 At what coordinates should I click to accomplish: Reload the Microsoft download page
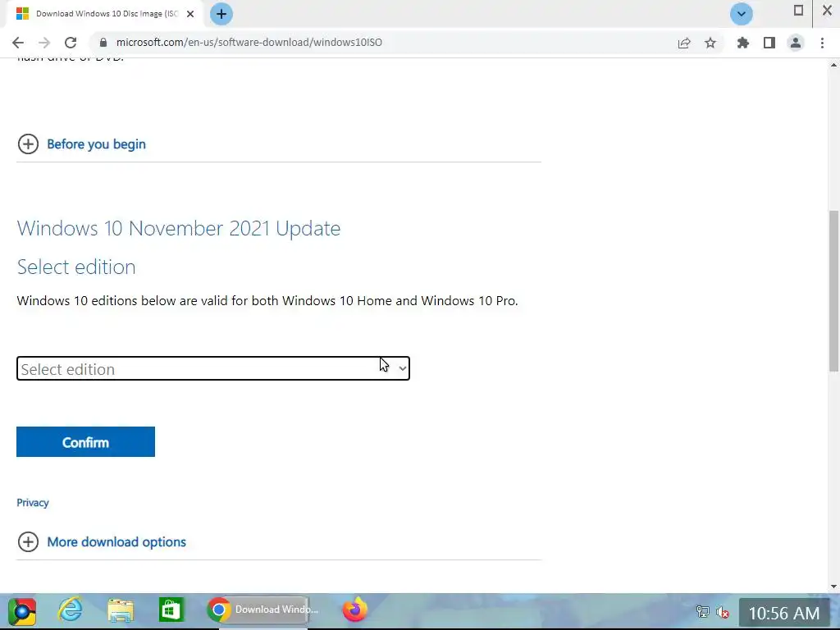pyautogui.click(x=71, y=43)
